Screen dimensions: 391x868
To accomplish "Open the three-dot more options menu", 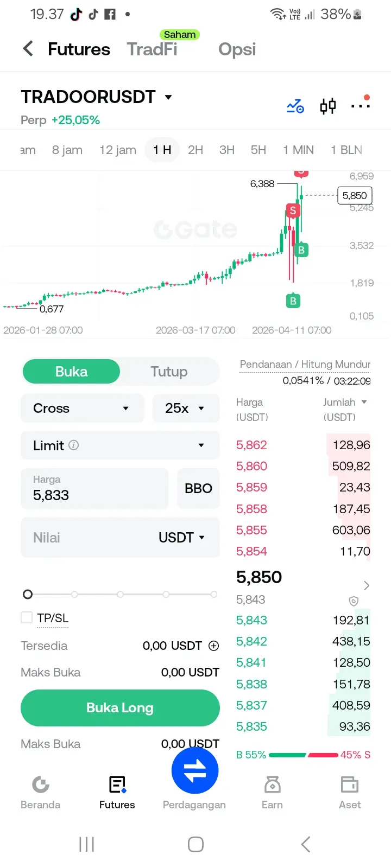I will point(360,106).
